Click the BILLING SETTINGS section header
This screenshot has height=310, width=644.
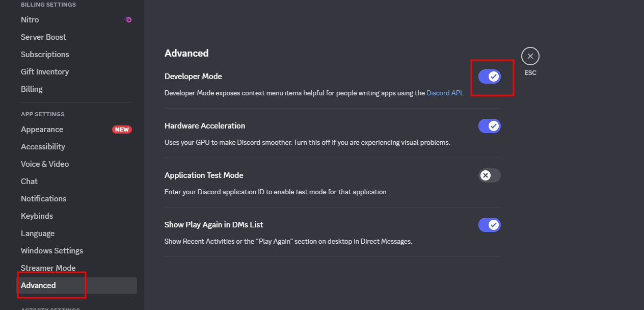[x=48, y=5]
